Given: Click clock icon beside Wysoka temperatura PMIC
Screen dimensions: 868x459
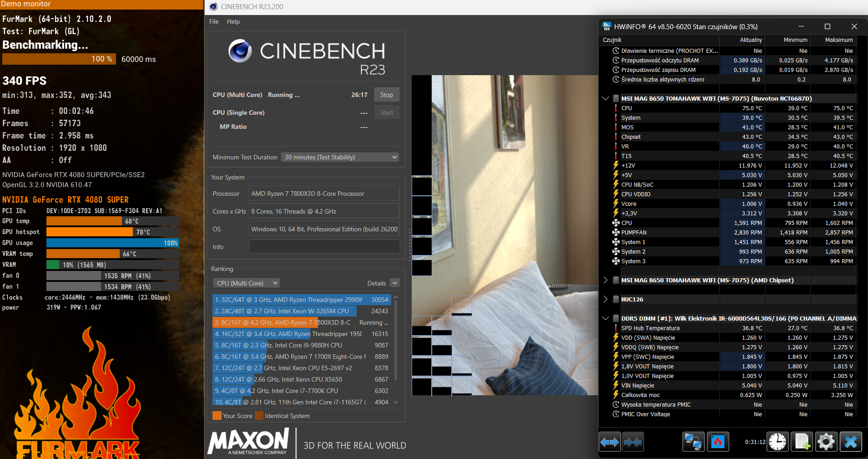Looking at the screenshot, I should click(616, 404).
